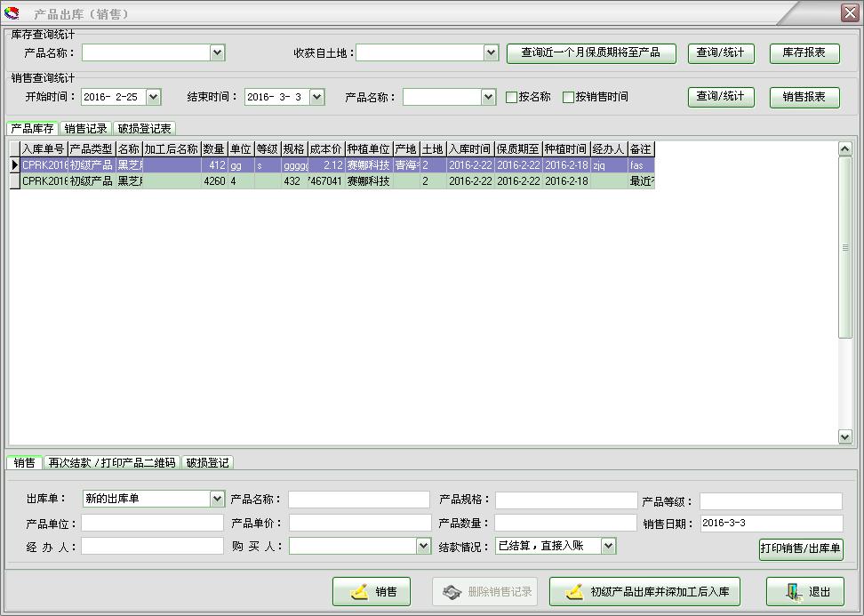The height and width of the screenshot is (616, 864).
Task: Open the 出库单 dropdown showing 新的出库单
Action: click(x=217, y=499)
